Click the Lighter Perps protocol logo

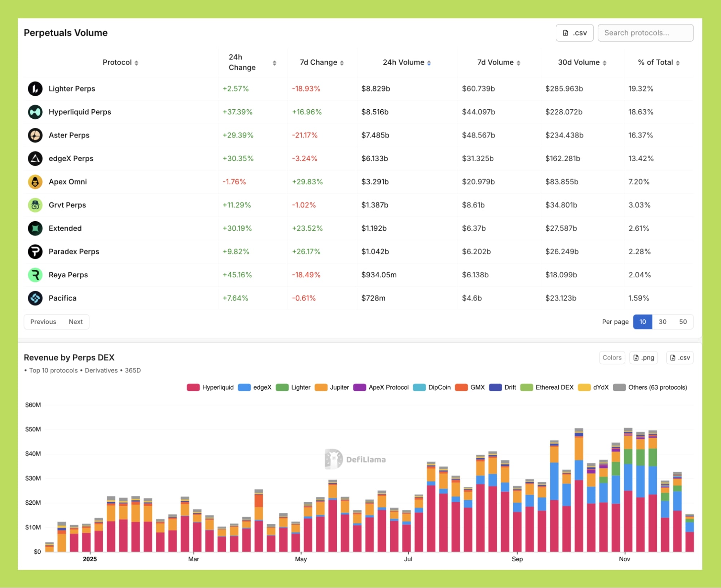[35, 89]
